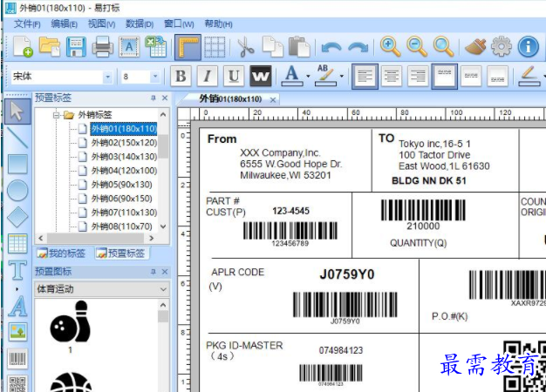Close the 外销01(180x110) document tab
Screen dimensions: 546x392
(x=273, y=100)
